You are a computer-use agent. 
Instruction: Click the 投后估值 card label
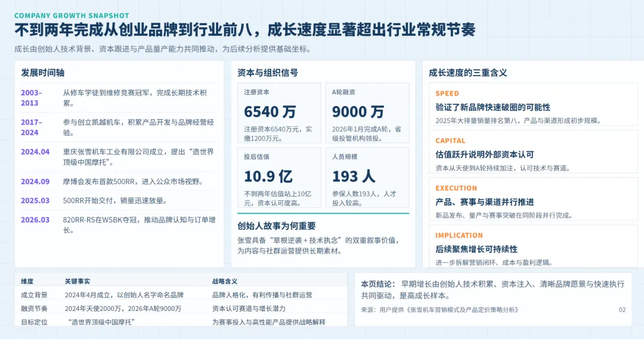point(256,157)
